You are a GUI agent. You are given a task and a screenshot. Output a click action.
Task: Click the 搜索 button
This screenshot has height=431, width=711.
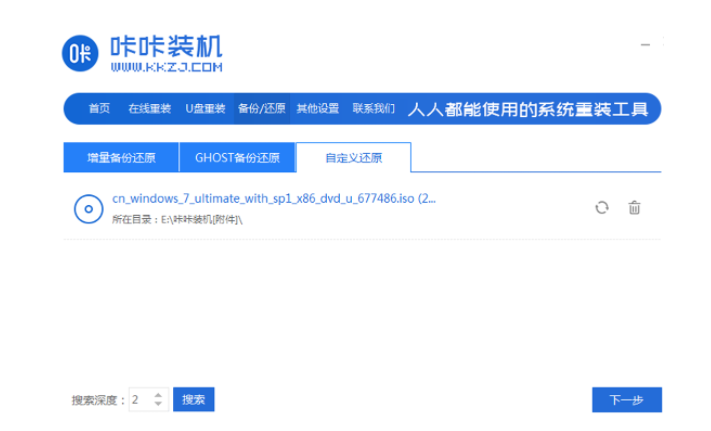coord(194,399)
